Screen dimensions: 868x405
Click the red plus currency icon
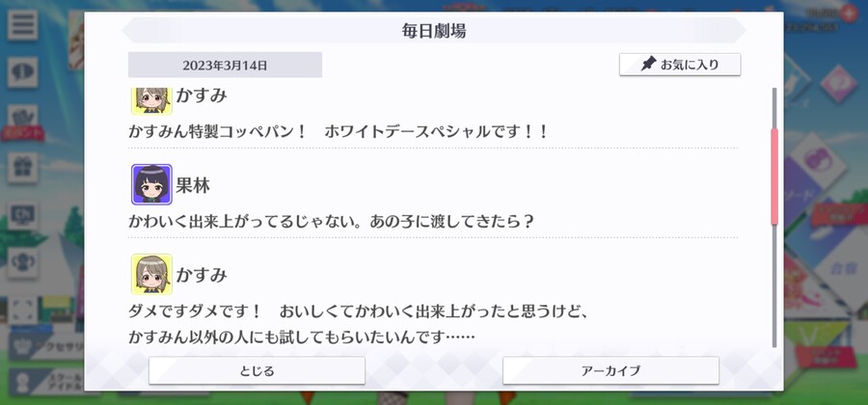pos(849,13)
